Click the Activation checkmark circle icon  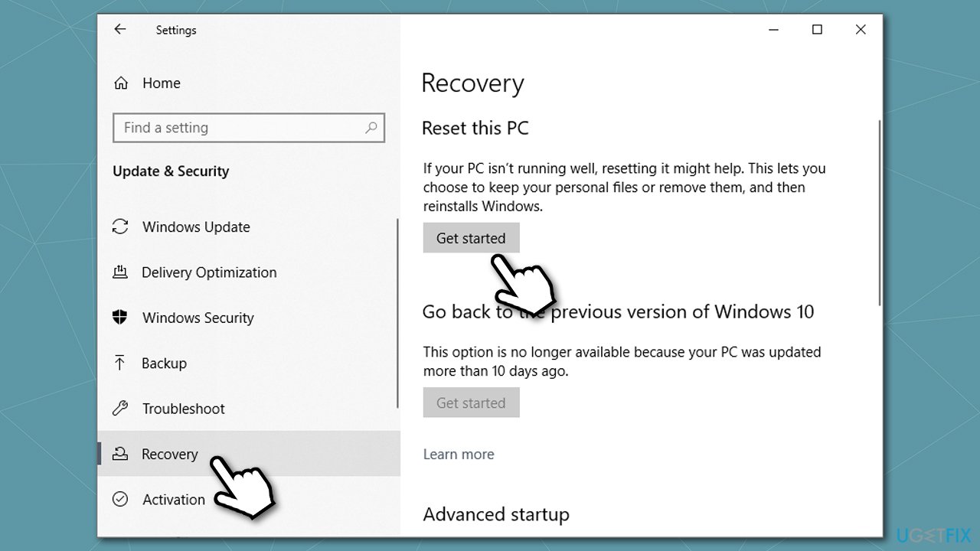(120, 499)
